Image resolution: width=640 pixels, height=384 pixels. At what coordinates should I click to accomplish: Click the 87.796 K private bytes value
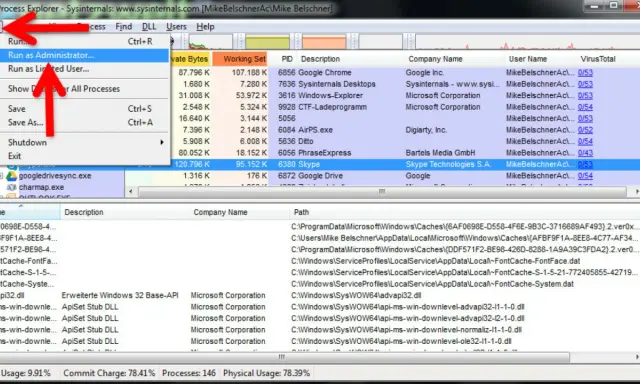[194, 73]
